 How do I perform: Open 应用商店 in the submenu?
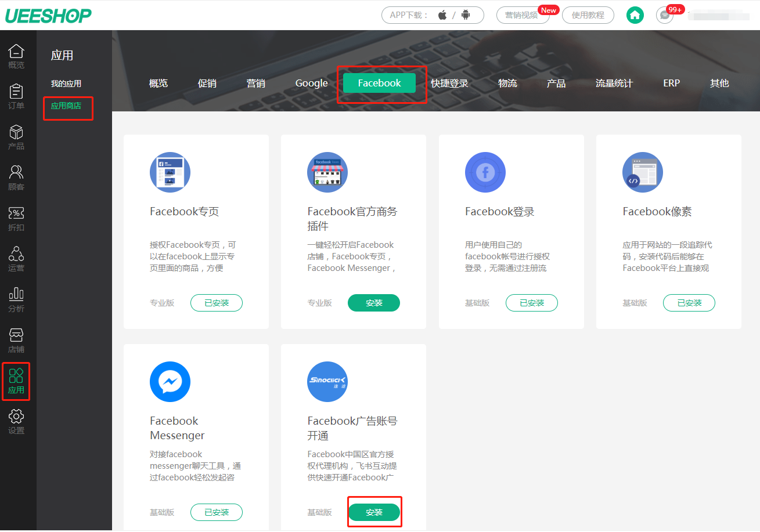(x=66, y=106)
